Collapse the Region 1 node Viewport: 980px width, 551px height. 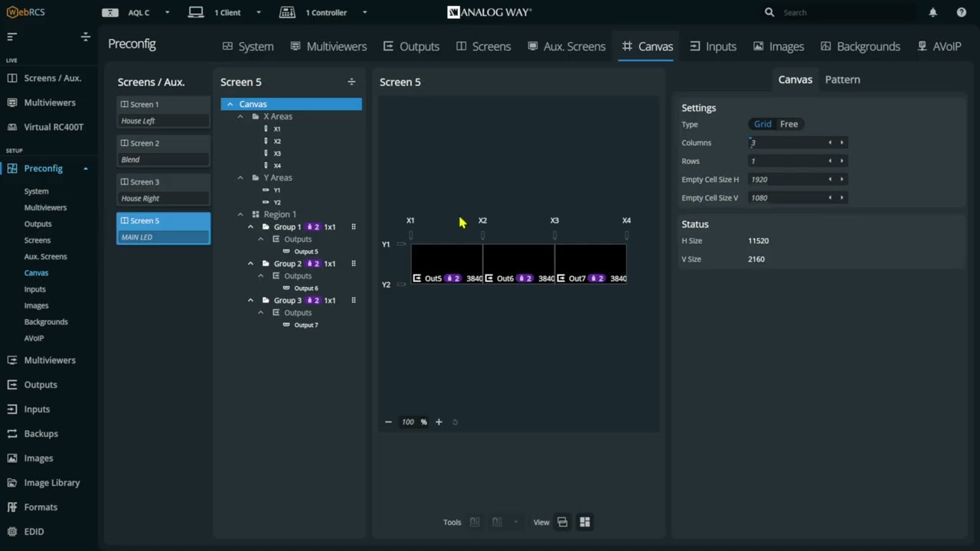[x=240, y=214]
